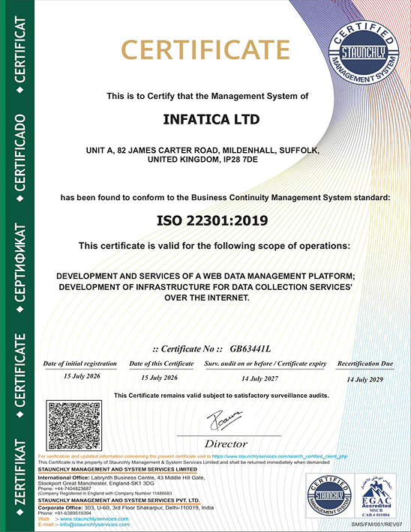The width and height of the screenshot is (411, 532).
Task: Click the director's signature
Action: coord(225,420)
